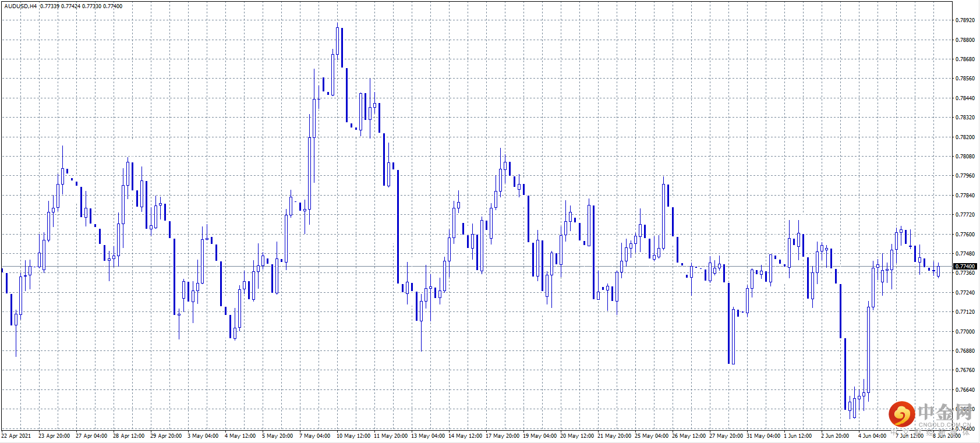
Task: Click the 0.76880 price axis label
Action: pos(965,351)
